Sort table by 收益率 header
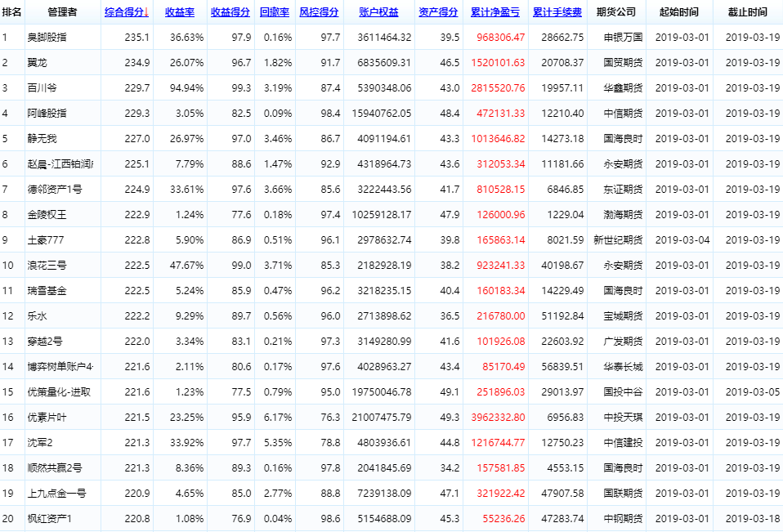 pyautogui.click(x=179, y=12)
